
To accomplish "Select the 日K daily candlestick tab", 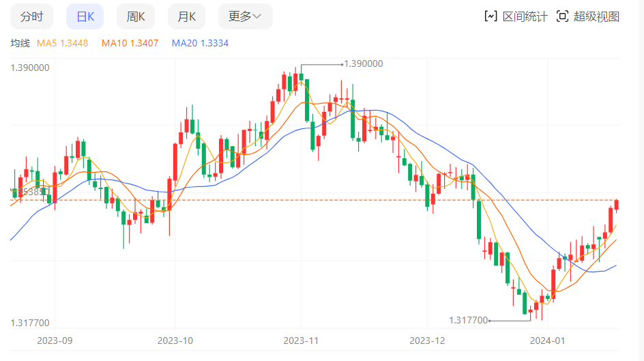I will pyautogui.click(x=85, y=16).
